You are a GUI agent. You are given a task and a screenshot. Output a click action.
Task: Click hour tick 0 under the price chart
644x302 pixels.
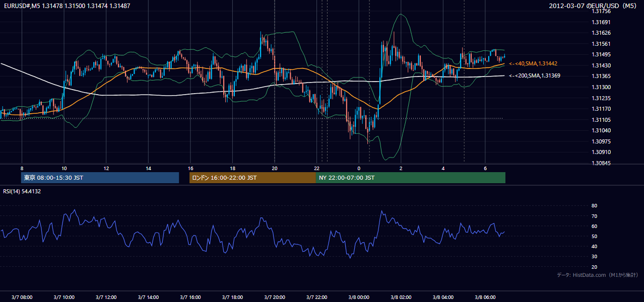(359, 168)
